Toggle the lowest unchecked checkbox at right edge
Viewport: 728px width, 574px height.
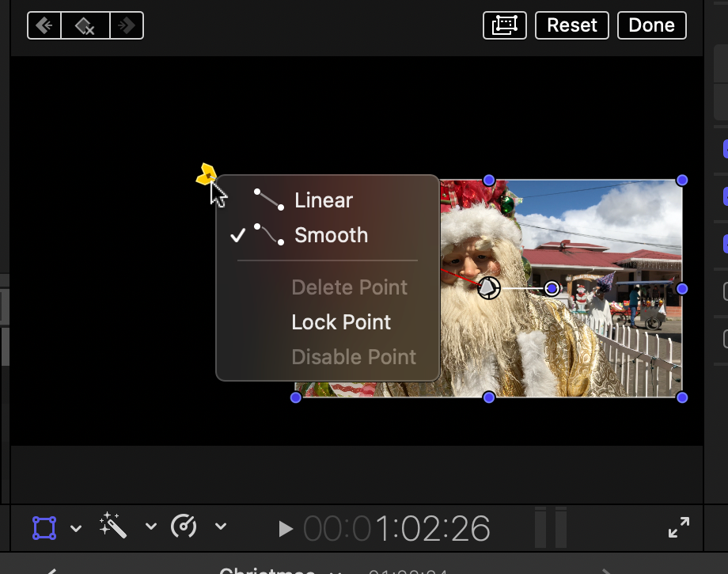tap(724, 339)
